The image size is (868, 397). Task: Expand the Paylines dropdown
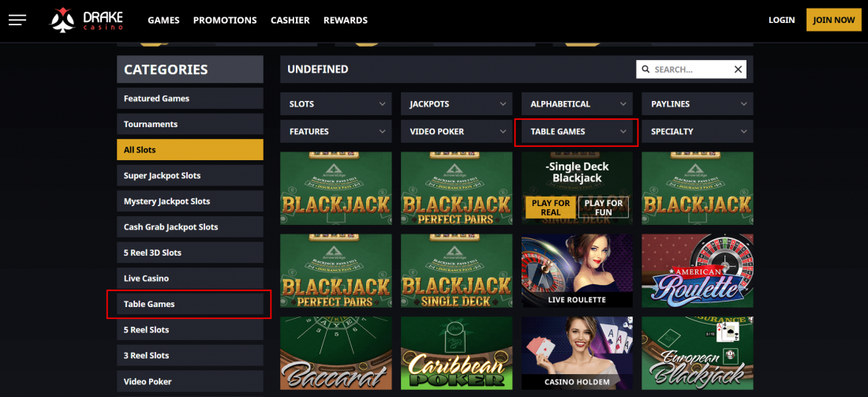698,104
